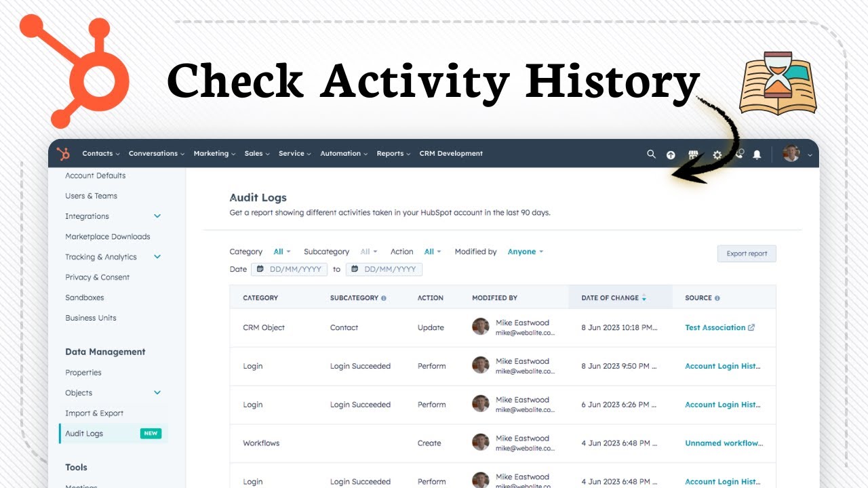Click the start date DD/MM/YYYY field
This screenshot has height=488, width=868.
(289, 269)
